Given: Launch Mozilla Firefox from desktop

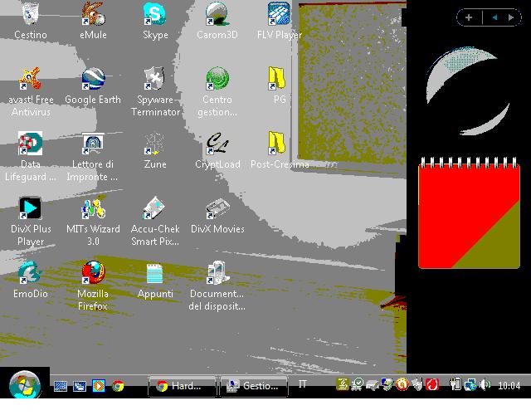Looking at the screenshot, I should click(93, 274).
